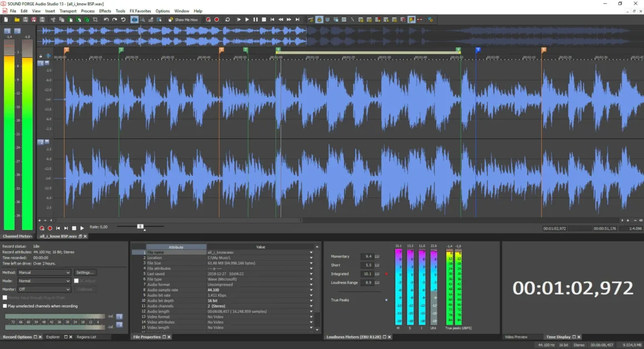This screenshot has height=349, width=644.
Task: Click the Undo arrow in the toolbar
Action: pyautogui.click(x=106, y=19)
